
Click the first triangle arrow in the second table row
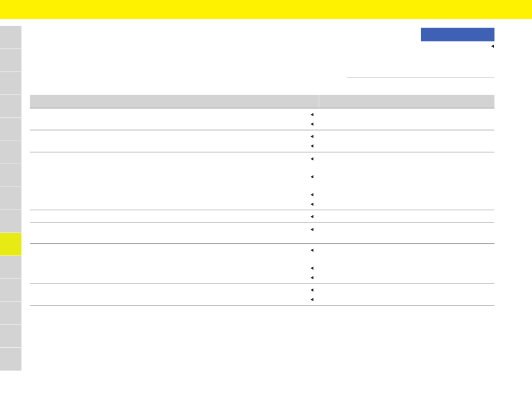coord(312,137)
